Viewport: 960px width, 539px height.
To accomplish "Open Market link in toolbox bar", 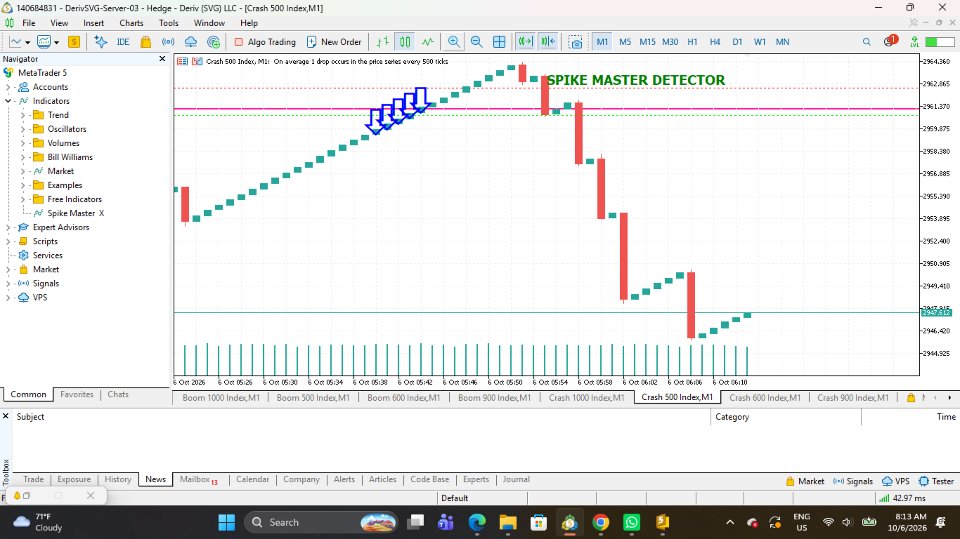I will pyautogui.click(x=805, y=481).
